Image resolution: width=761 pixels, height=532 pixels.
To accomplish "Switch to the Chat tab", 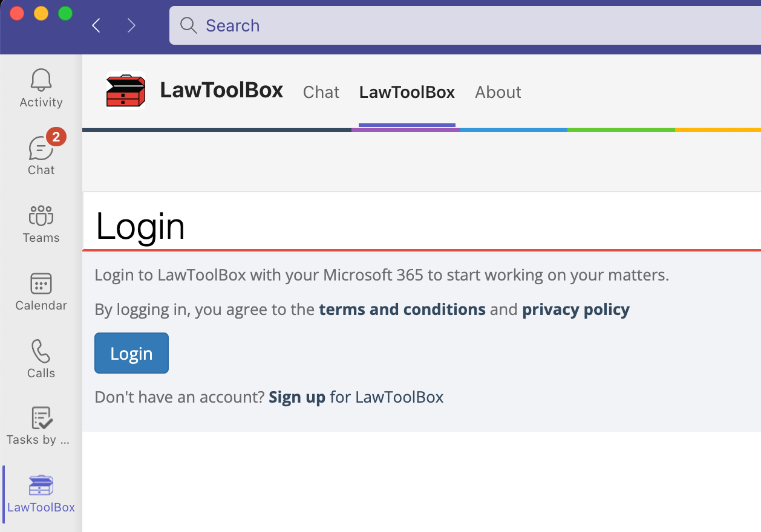I will click(x=321, y=92).
